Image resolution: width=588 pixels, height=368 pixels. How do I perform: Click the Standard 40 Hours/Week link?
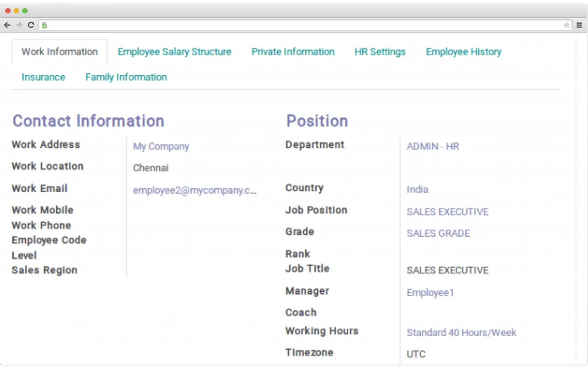click(x=461, y=332)
